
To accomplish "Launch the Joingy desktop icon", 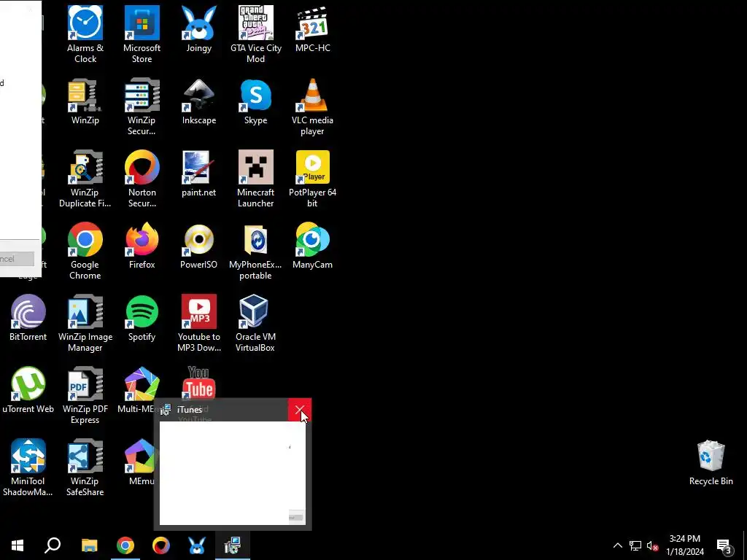I will click(198, 29).
